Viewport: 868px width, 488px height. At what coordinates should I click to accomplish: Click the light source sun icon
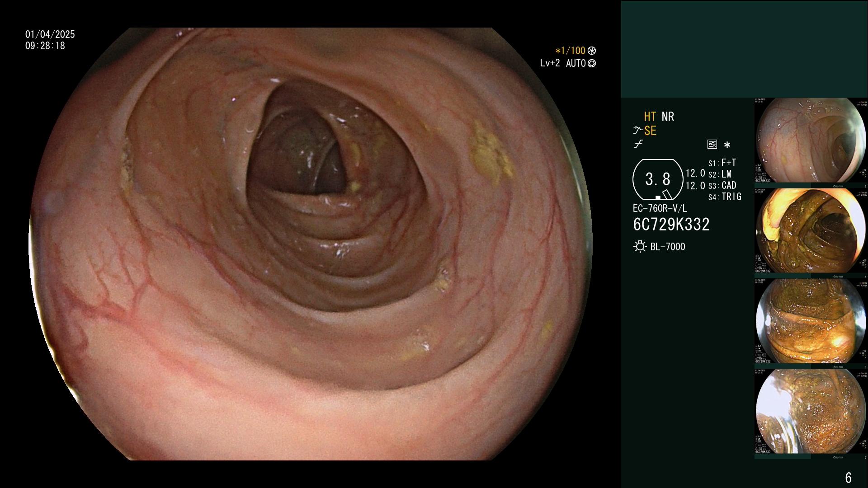tap(640, 247)
